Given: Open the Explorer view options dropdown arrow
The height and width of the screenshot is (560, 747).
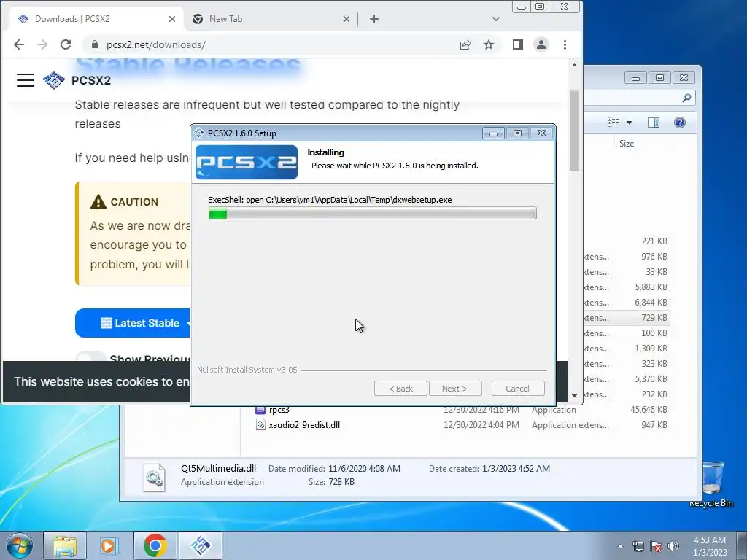Looking at the screenshot, I should pos(629,122).
